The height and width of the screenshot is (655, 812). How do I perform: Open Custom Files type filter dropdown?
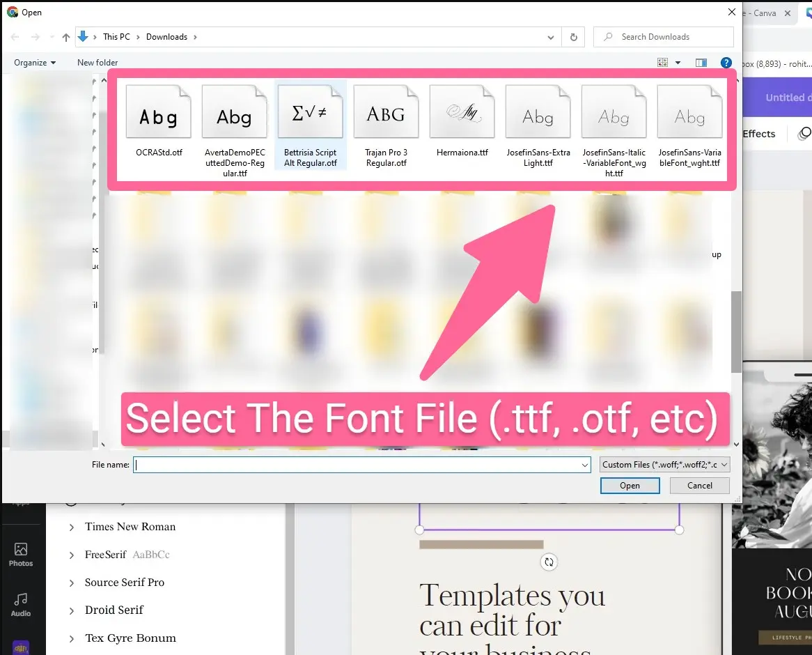point(665,465)
